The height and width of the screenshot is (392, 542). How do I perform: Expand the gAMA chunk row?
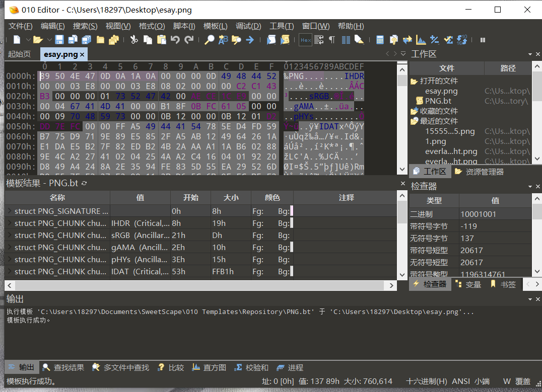[x=10, y=247]
